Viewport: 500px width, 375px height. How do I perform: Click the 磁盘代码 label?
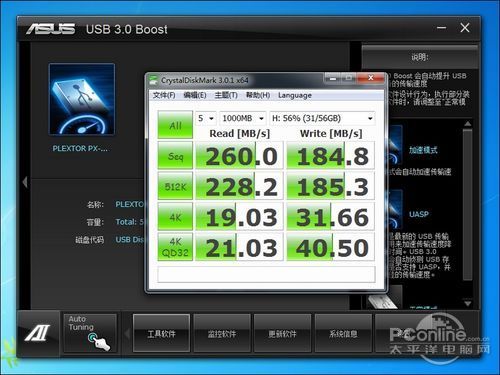90,240
